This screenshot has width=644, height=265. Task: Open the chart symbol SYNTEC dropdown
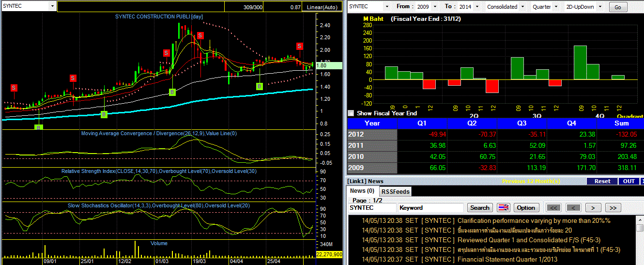point(52,6)
